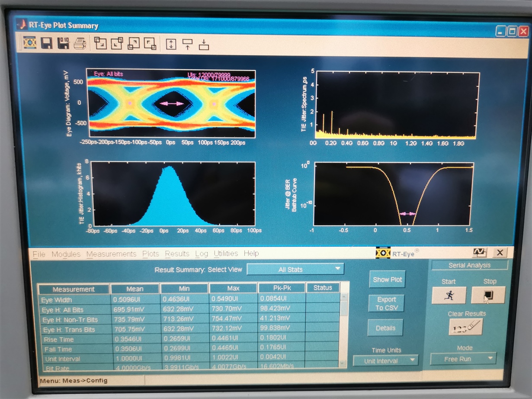
Task: Select the Eye Width measurement row
Action: click(x=189, y=299)
